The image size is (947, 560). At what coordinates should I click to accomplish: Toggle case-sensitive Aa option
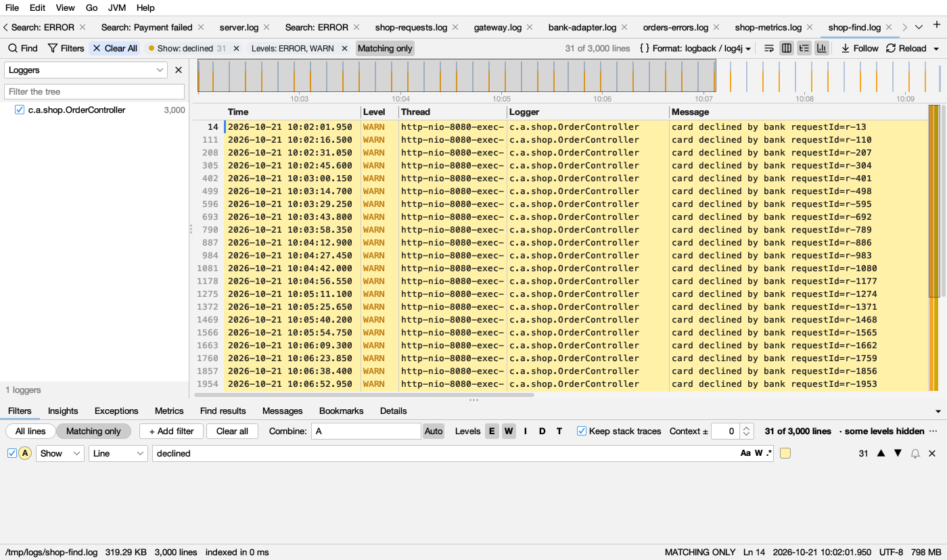(745, 453)
